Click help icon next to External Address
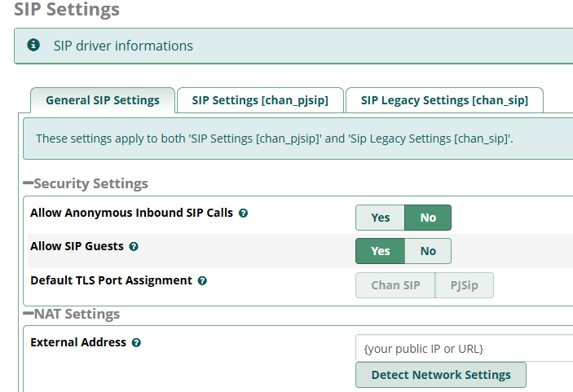Image resolution: width=573 pixels, height=392 pixels. click(136, 343)
